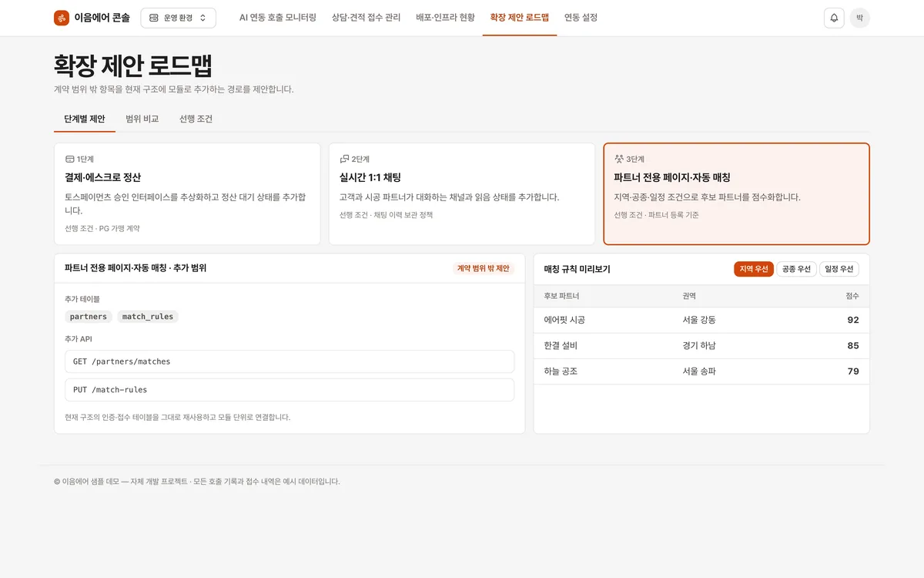Click the 점수 column header
This screenshot has width=924, height=578.
[x=852, y=296]
